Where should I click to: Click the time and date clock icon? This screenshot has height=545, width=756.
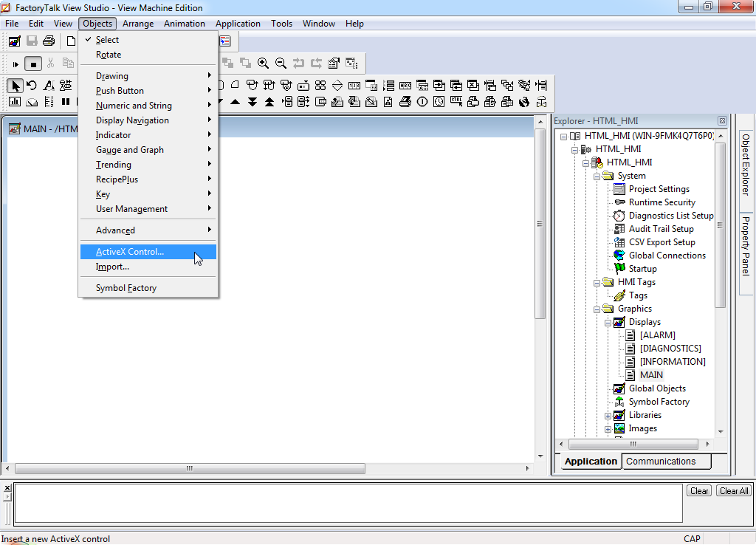pos(439,102)
